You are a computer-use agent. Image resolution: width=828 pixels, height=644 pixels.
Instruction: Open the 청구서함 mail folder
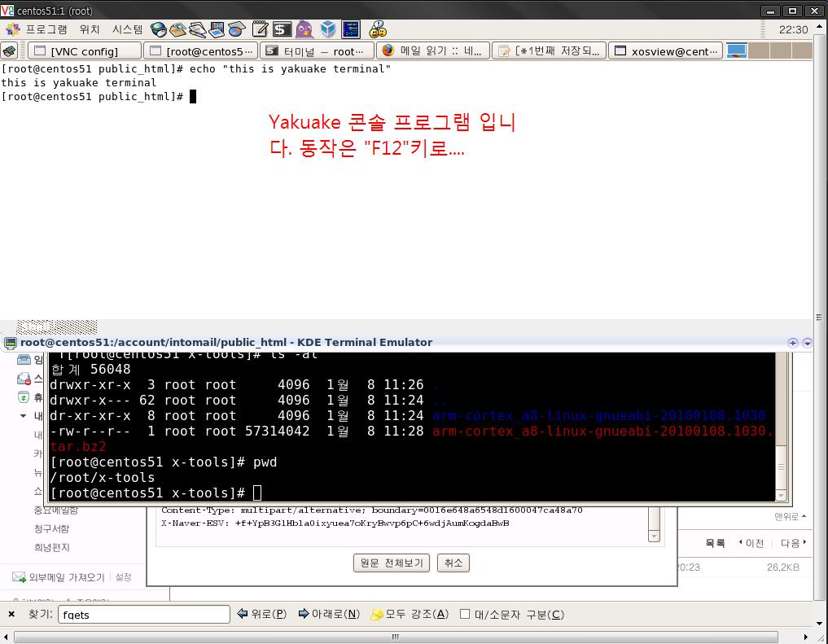[52, 528]
